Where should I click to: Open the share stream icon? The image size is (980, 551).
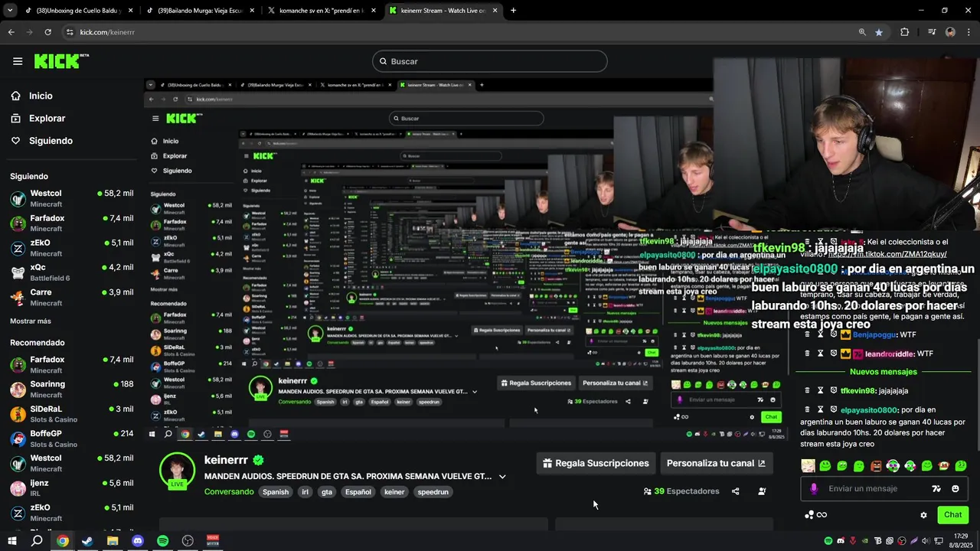736,491
